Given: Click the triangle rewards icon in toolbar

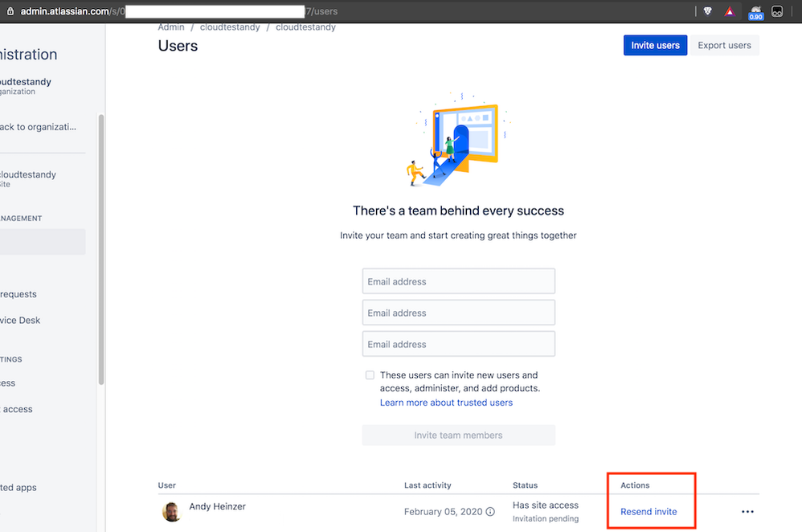Looking at the screenshot, I should (x=730, y=11).
